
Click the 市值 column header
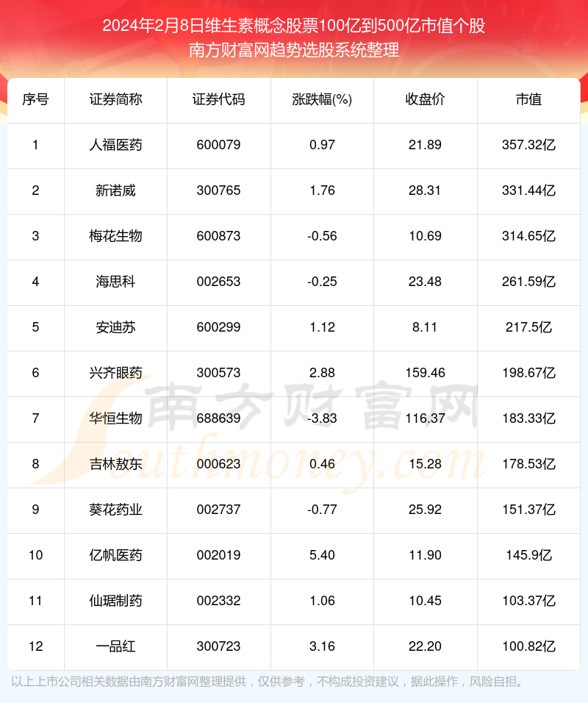click(x=529, y=99)
